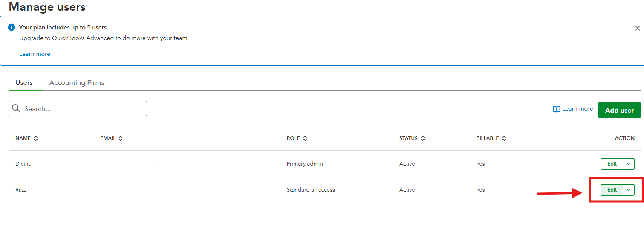This screenshot has width=644, height=236.
Task: Expand action dropdown for Primary admin user
Action: tap(629, 164)
